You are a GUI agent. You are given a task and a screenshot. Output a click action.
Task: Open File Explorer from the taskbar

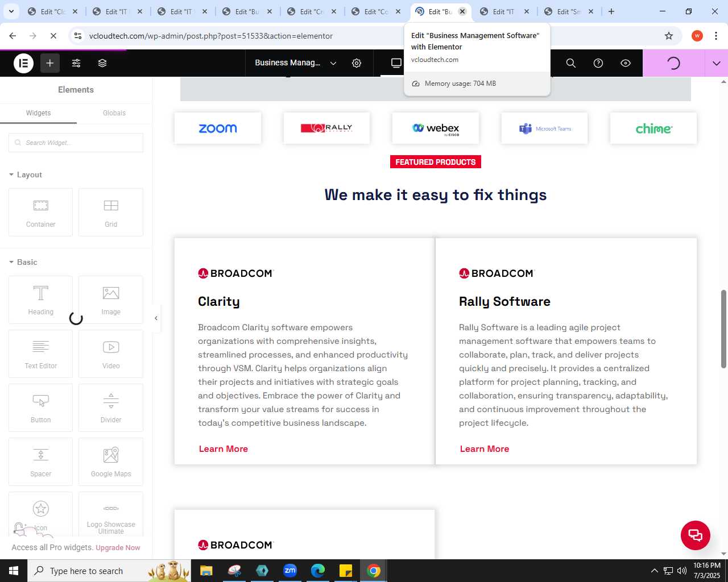(x=206, y=571)
